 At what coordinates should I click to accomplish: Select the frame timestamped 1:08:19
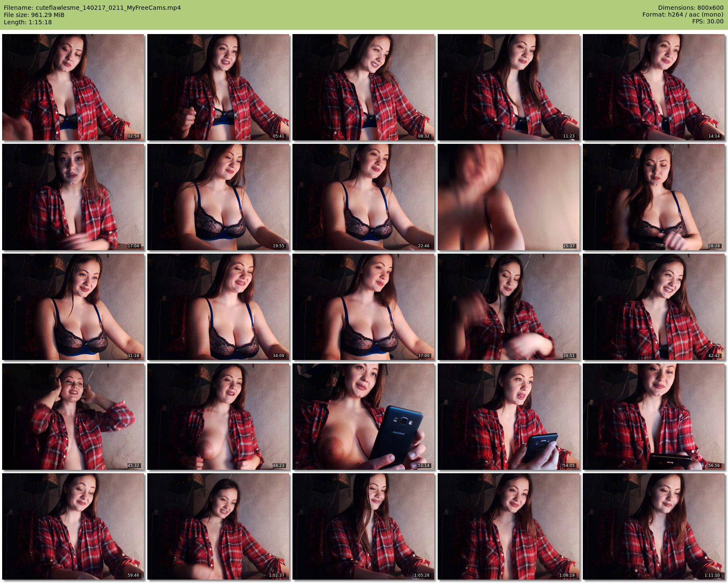(x=509, y=526)
